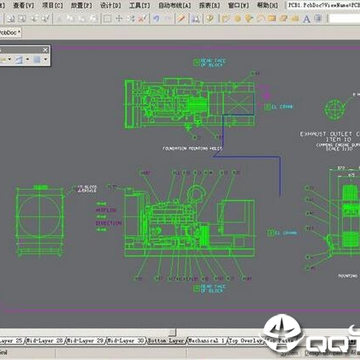
Task: Select the place pad tool
Action: (x=237, y=19)
